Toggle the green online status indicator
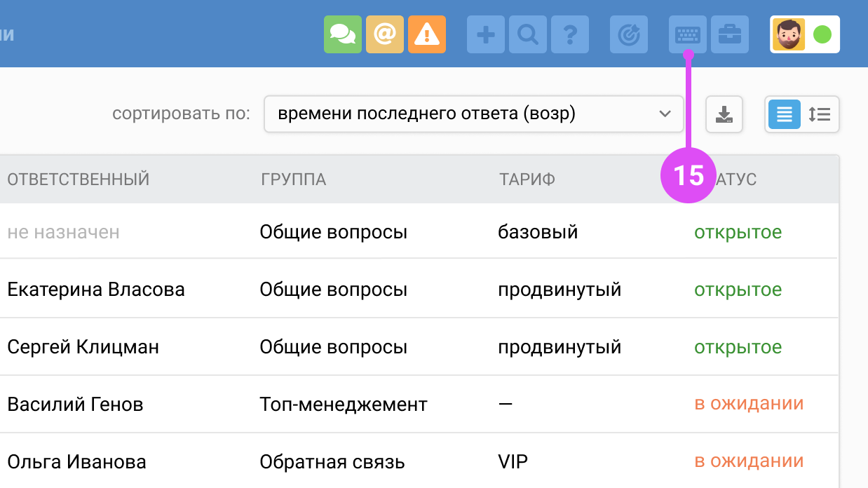 click(822, 34)
